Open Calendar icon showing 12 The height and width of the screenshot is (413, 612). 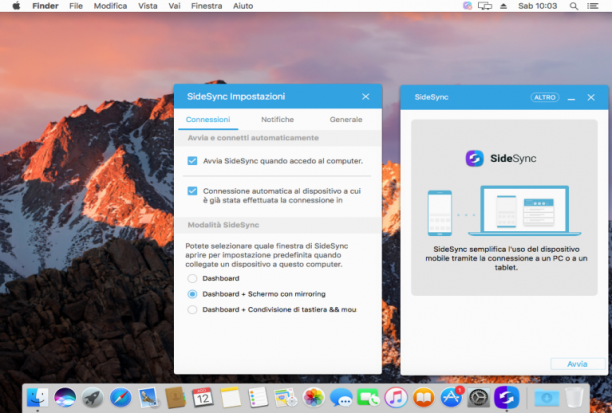[203, 397]
